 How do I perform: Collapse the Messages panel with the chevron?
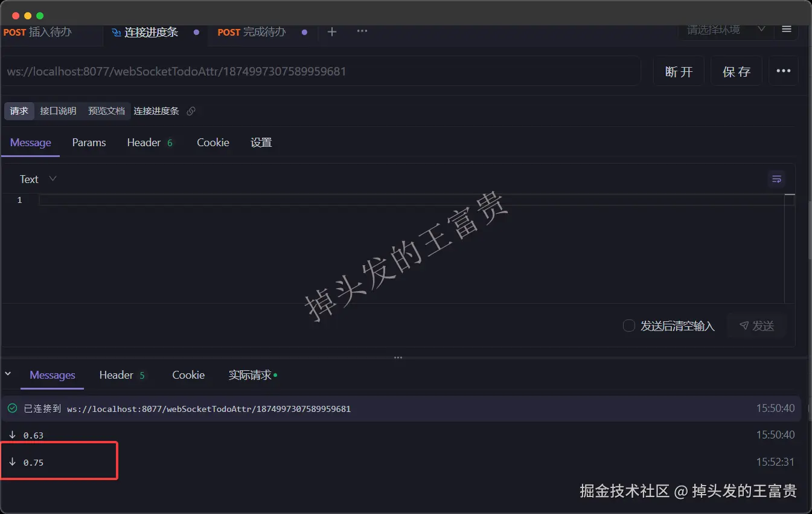8,374
